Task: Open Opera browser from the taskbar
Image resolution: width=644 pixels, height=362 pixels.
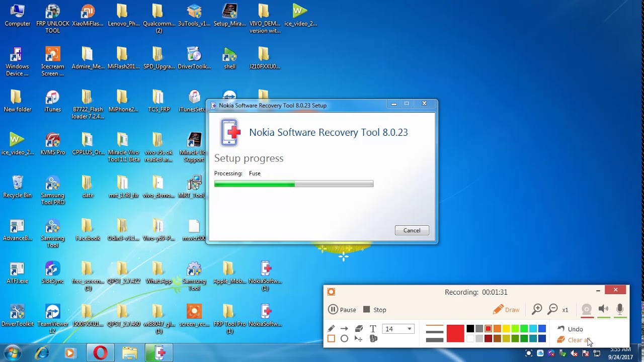Action: click(x=100, y=353)
